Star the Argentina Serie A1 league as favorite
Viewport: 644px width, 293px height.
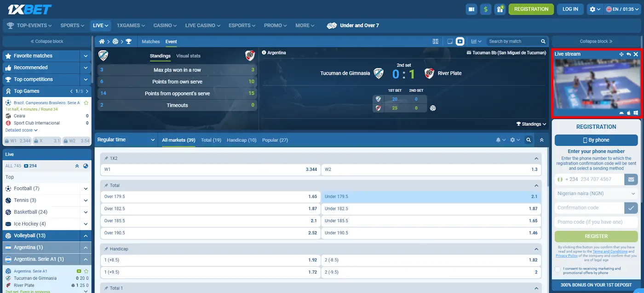(x=86, y=271)
